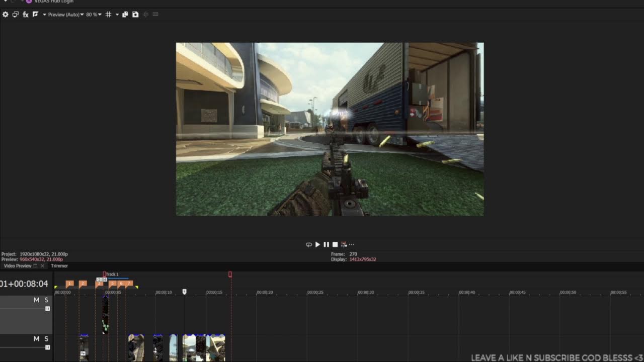644x362 pixels.
Task: Select the first clip on second track
Action: [84, 348]
